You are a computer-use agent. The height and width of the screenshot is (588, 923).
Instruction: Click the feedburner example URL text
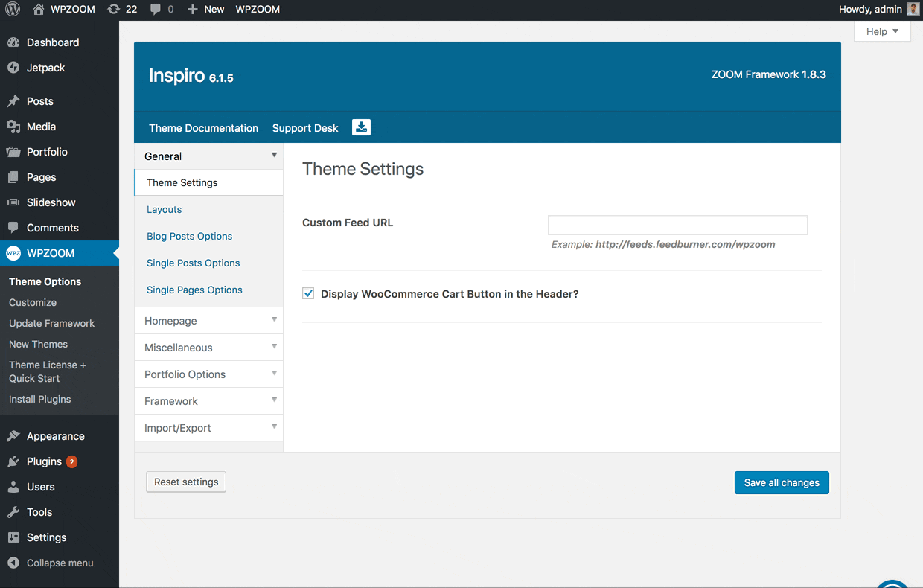click(x=685, y=244)
